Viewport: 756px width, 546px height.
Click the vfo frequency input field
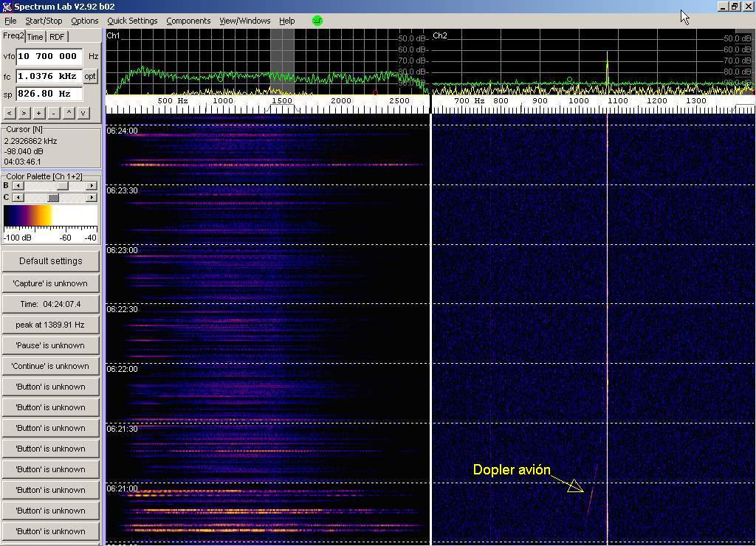(x=49, y=56)
